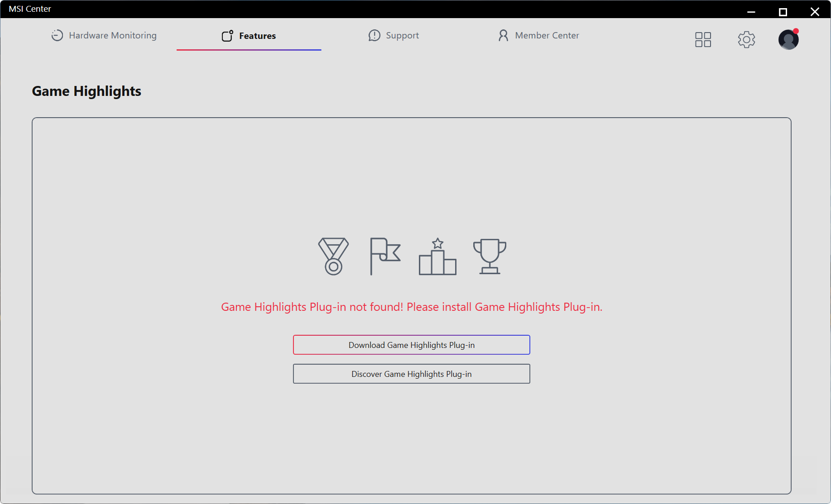The width and height of the screenshot is (831, 504).
Task: Switch to the Features tab
Action: point(249,36)
